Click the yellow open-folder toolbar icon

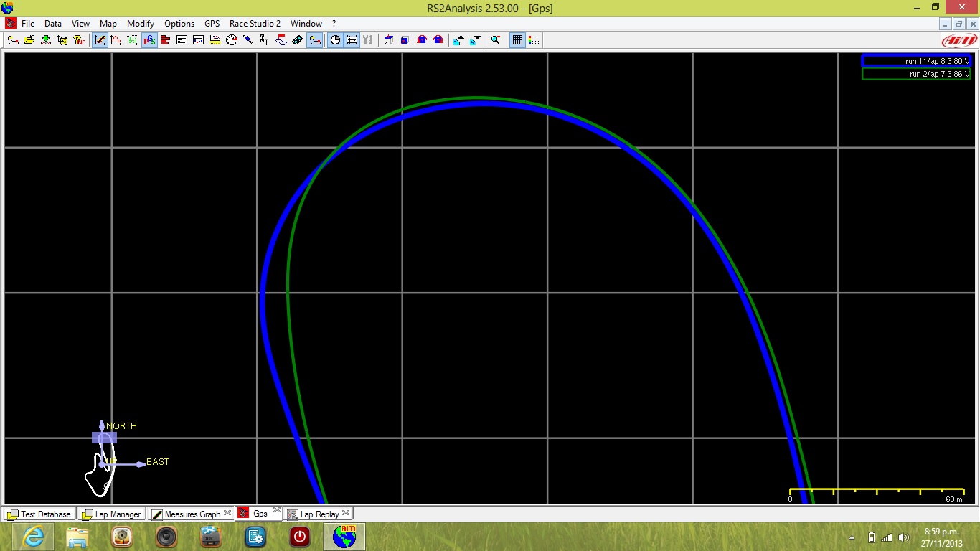pos(29,40)
